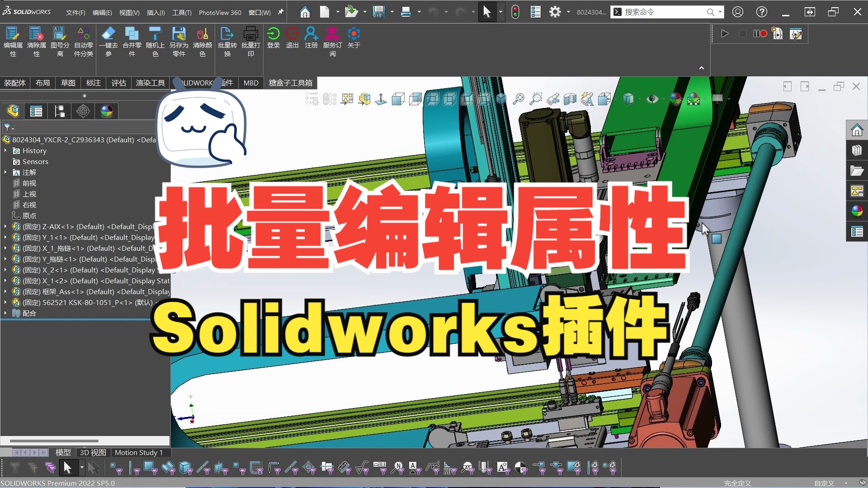Select the 编辑属性 (Edit Properties) tool
This screenshot has width=868, height=488.
point(13,41)
